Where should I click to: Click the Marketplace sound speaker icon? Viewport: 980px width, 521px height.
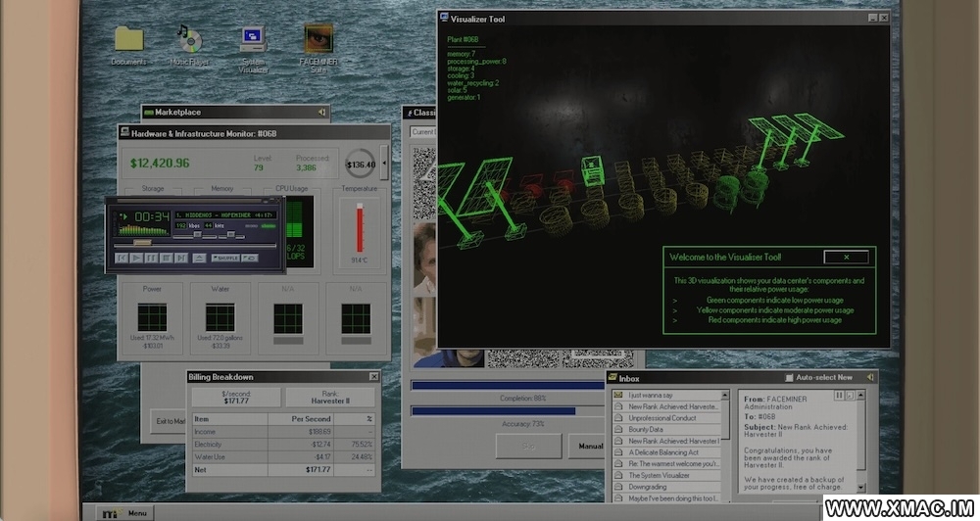[321, 113]
